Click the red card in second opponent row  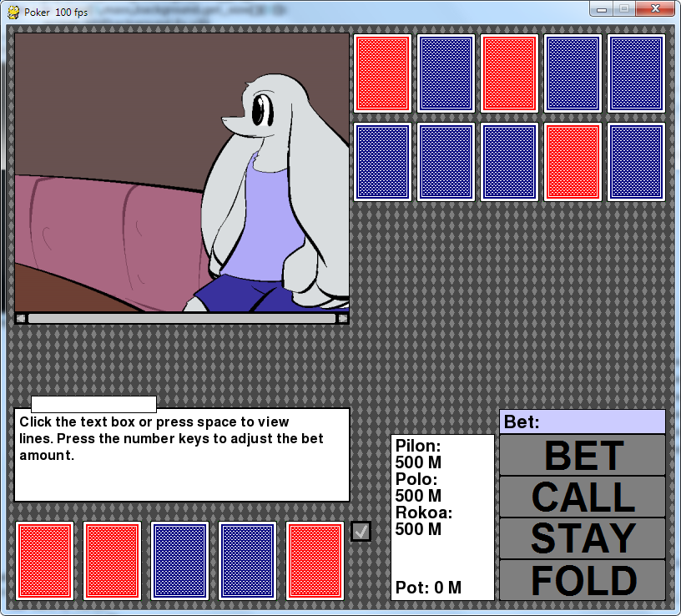point(573,162)
